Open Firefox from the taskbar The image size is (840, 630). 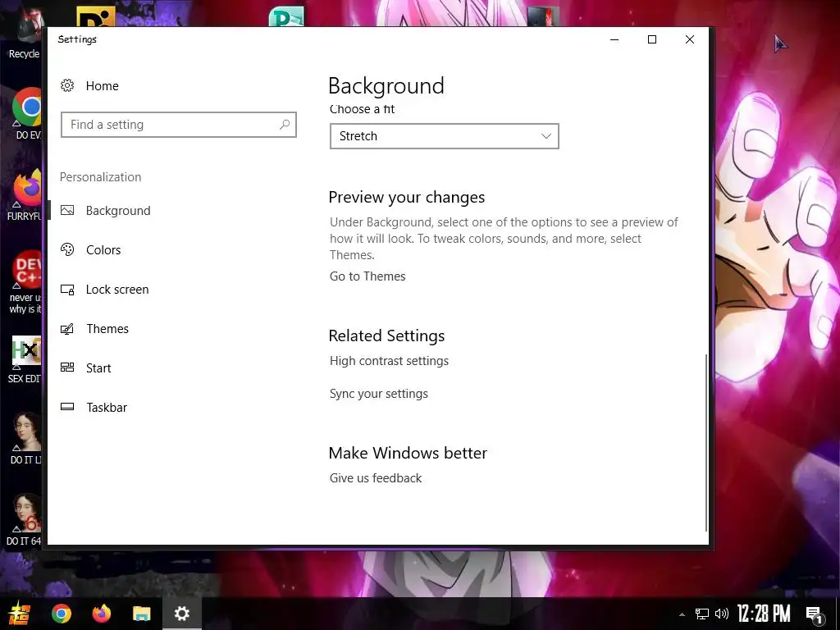[101, 614]
